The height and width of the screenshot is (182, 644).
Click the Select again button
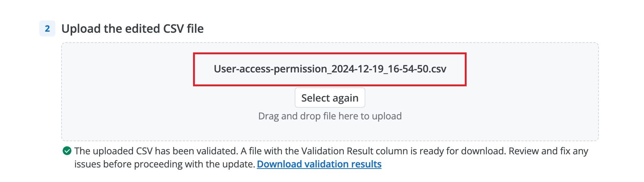[330, 98]
